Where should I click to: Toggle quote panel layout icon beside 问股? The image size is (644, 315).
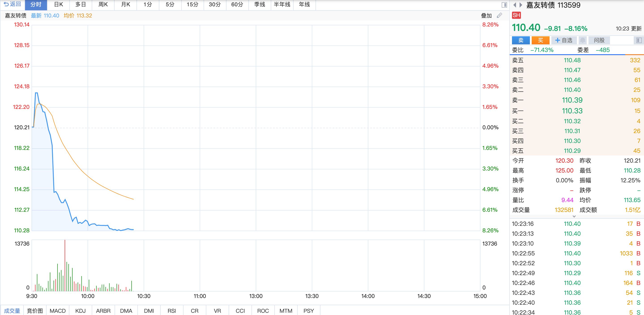(639, 40)
